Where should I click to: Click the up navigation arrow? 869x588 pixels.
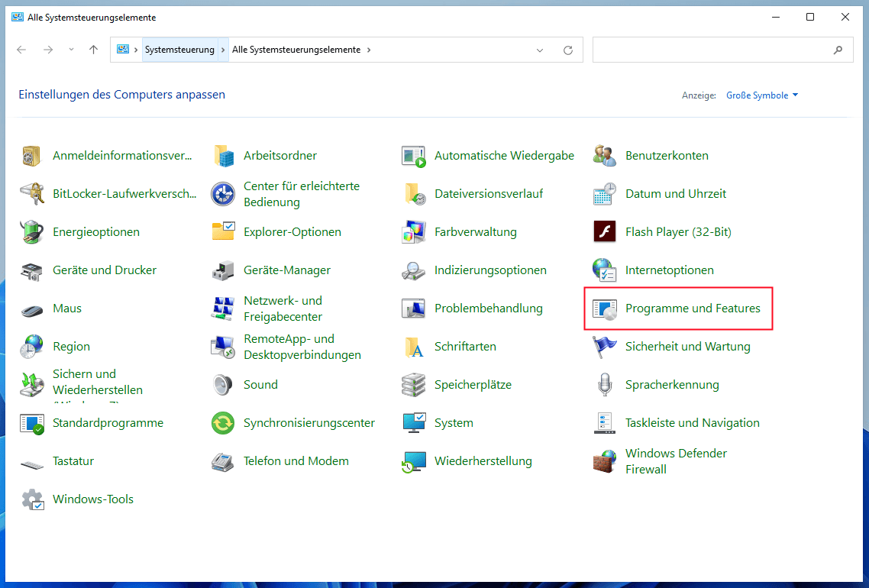[x=93, y=50]
